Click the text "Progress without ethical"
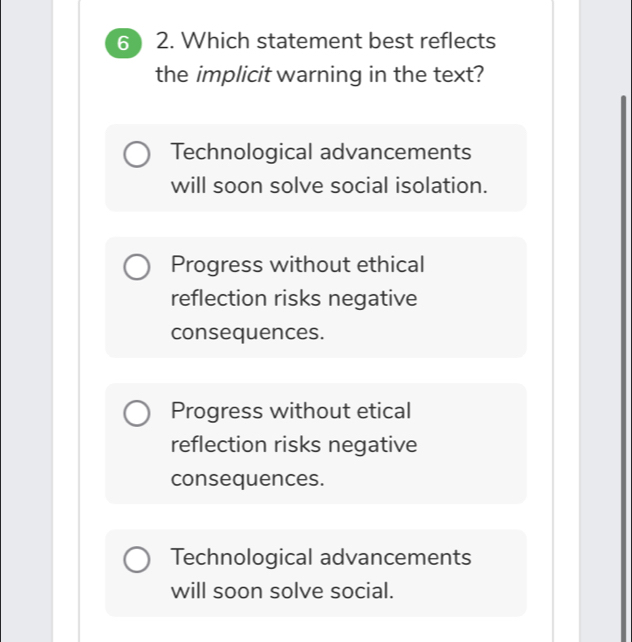632x642 pixels. click(x=298, y=265)
